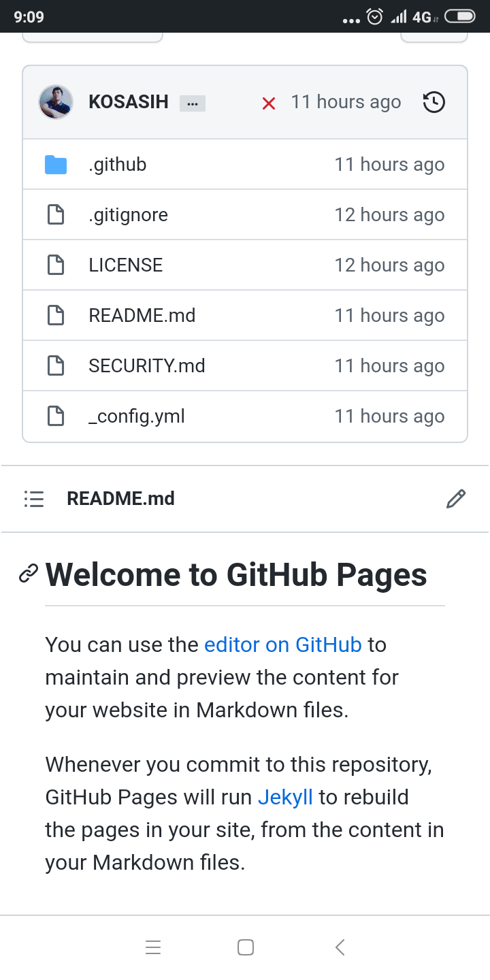Open latest commit '11 hours ago' link
The width and height of the screenshot is (490, 980).
[346, 102]
